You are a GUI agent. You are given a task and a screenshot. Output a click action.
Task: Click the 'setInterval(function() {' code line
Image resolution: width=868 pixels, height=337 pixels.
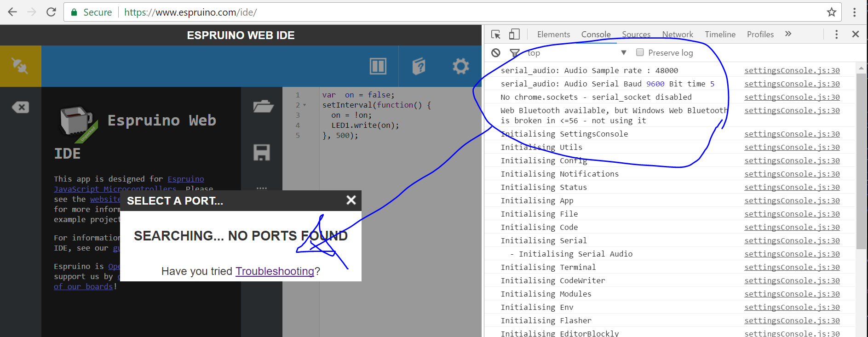pos(377,105)
